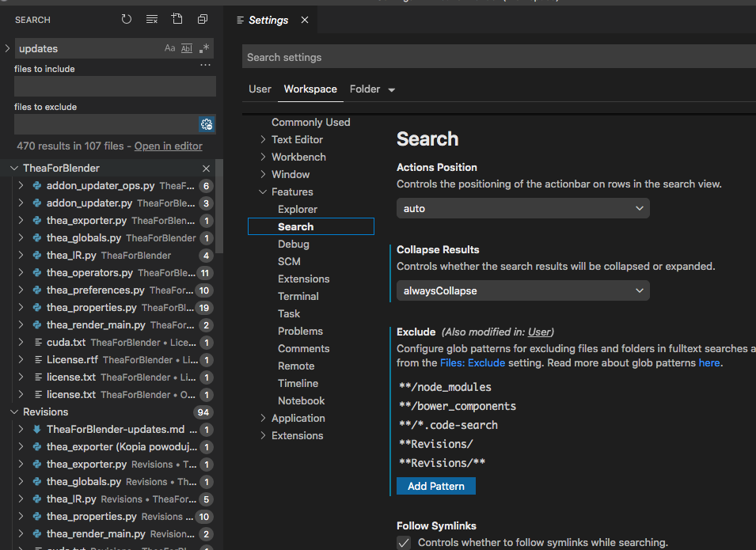The image size is (756, 550).
Task: Close the Settings tab
Action: (305, 20)
